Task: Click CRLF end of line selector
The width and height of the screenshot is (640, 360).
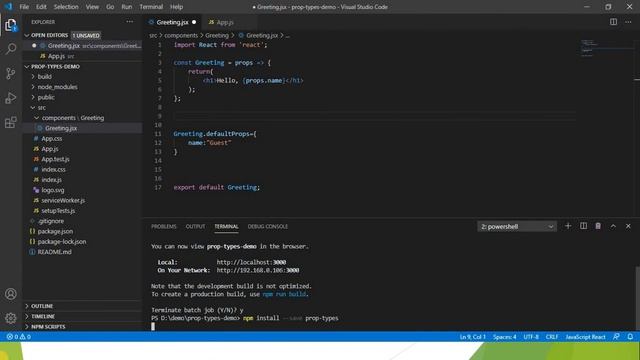Action: tap(552, 337)
